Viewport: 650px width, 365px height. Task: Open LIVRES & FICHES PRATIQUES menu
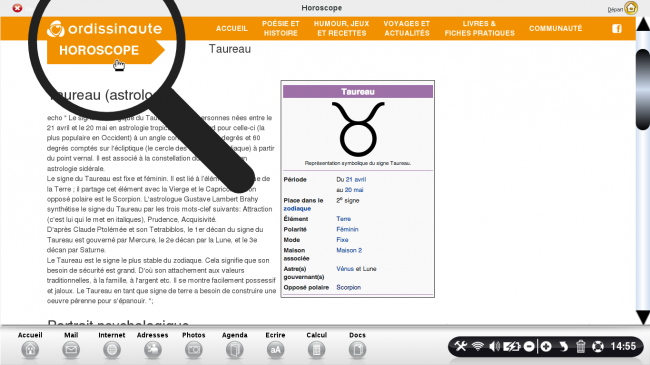pyautogui.click(x=480, y=28)
